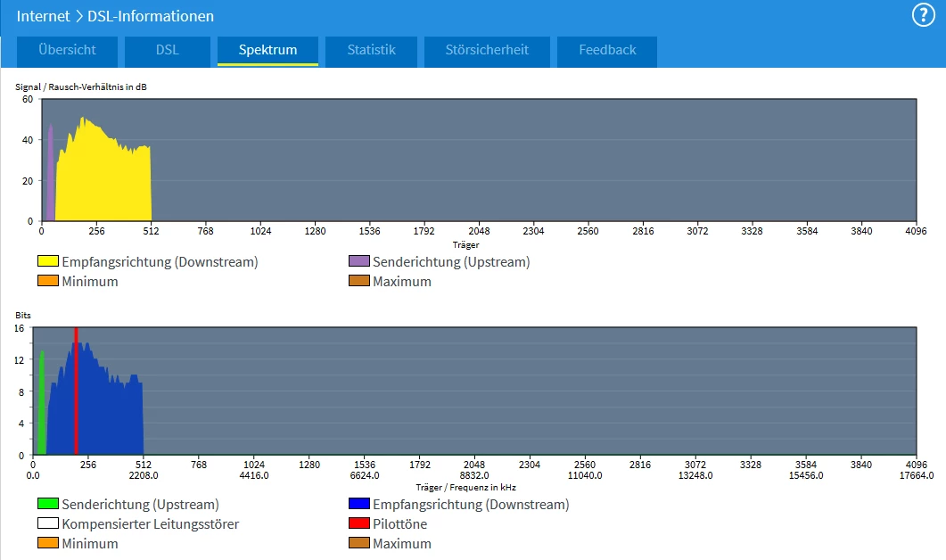Click the Maximum swatch in SNR legend
This screenshot has width=946, height=560.
[358, 282]
